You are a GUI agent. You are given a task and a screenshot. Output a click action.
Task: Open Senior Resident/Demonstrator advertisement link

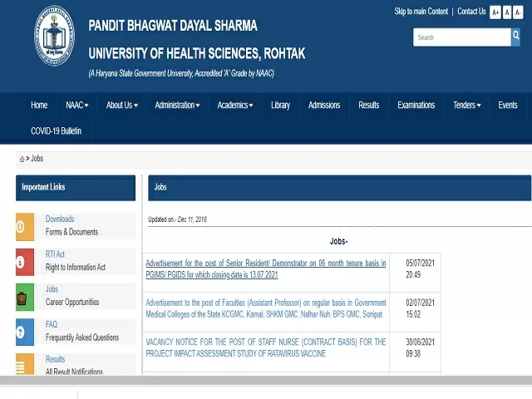point(266,268)
